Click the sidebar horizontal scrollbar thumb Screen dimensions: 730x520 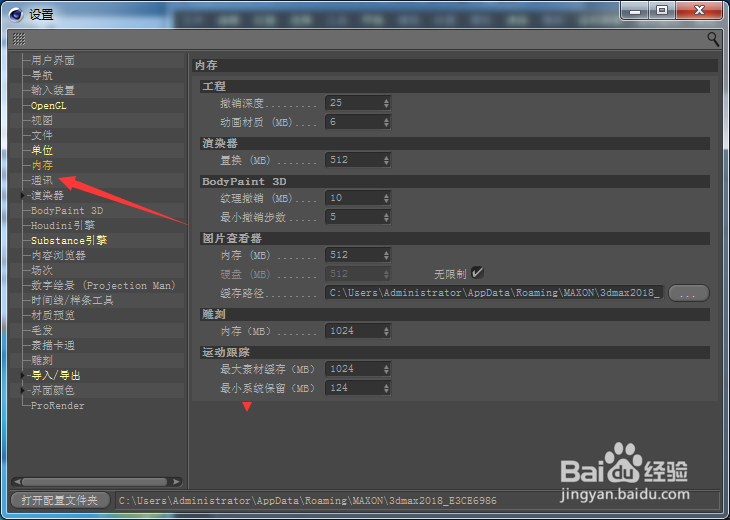click(x=95, y=481)
